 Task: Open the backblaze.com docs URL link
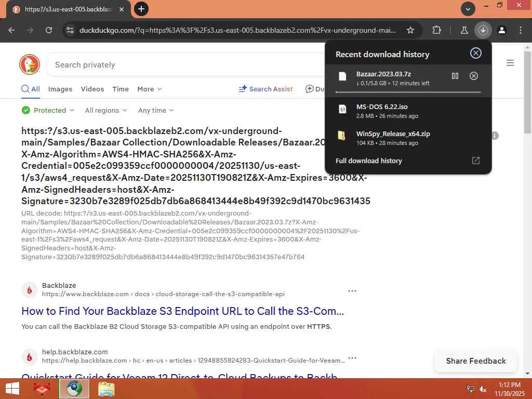(163, 294)
